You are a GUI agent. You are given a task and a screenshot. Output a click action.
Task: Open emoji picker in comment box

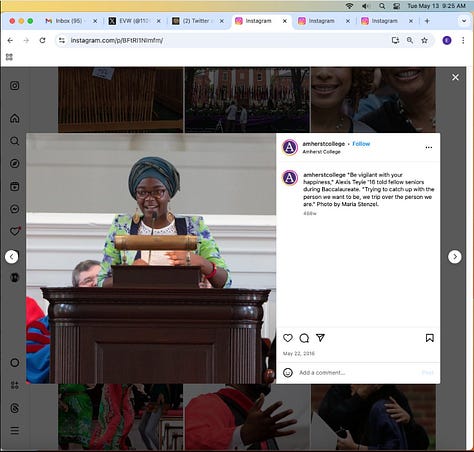[x=288, y=372]
